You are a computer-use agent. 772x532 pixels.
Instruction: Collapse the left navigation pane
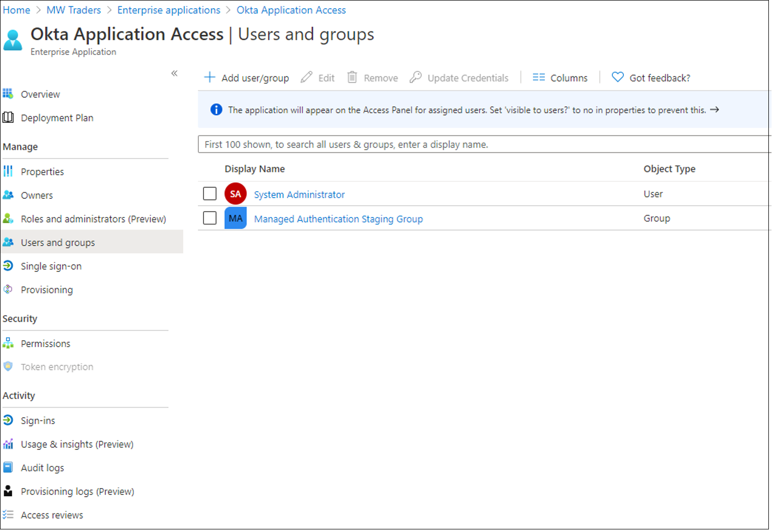(175, 73)
